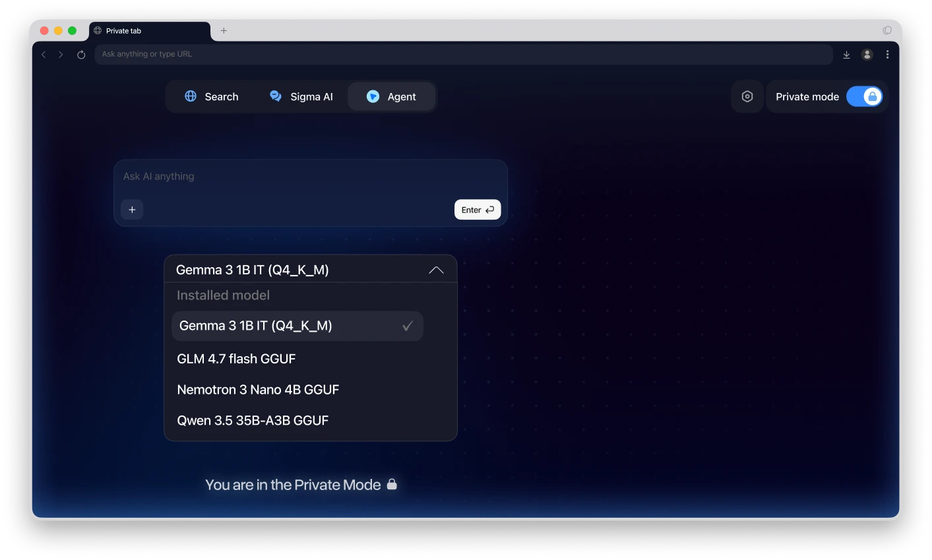Screen dimensions: 932x560
Task: Minimize the window with the yellow button
Action: 58,30
